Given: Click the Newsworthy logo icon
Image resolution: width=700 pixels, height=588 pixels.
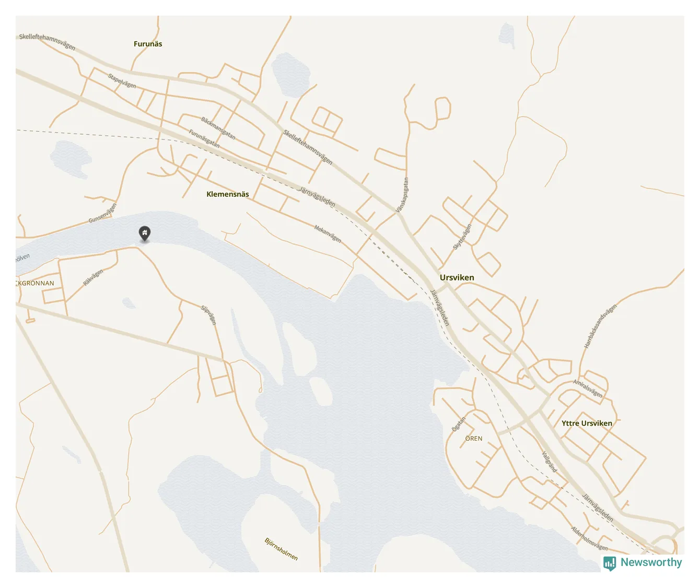Looking at the screenshot, I should click(x=609, y=563).
